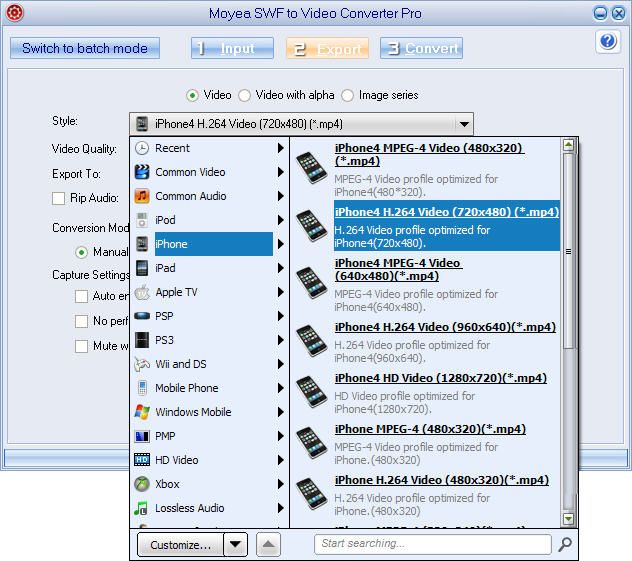Open help with the question mark icon
Screen dimensions: 632x561
[x=608, y=42]
